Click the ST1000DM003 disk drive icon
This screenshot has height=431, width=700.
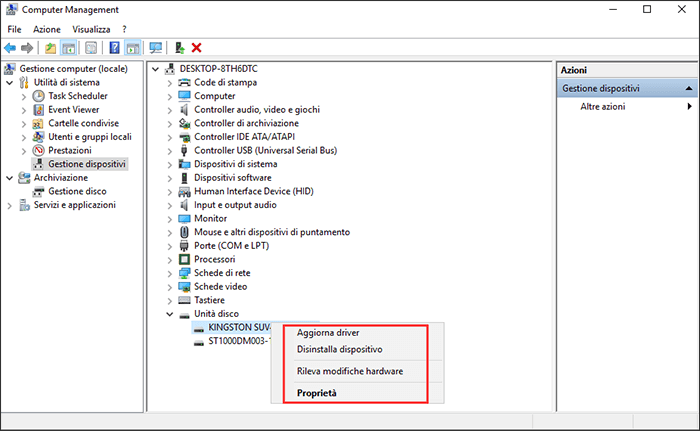tap(199, 342)
